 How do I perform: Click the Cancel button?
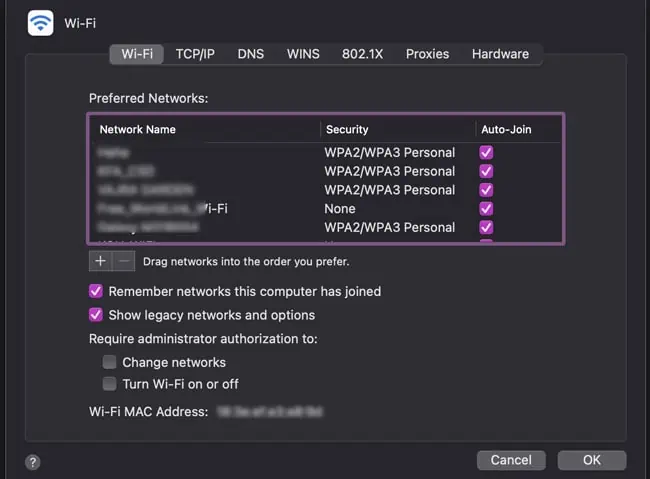tap(511, 460)
